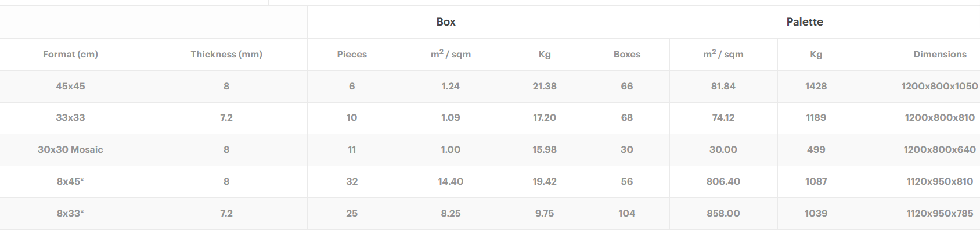980x230 pixels.
Task: Click the Palette group header
Action: tap(805, 22)
